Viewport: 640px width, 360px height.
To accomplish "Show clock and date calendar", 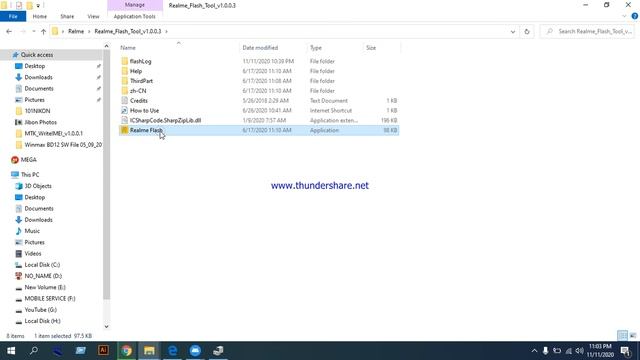I will pyautogui.click(x=600, y=351).
